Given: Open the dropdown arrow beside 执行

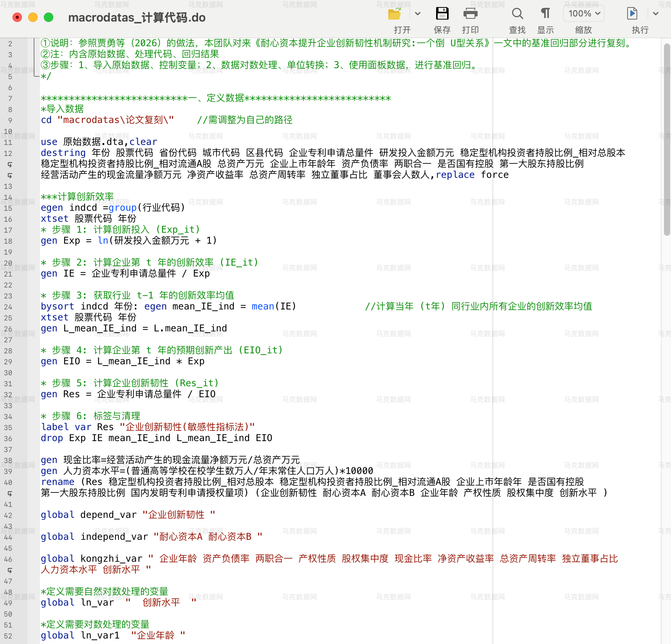Looking at the screenshot, I should pos(656,14).
